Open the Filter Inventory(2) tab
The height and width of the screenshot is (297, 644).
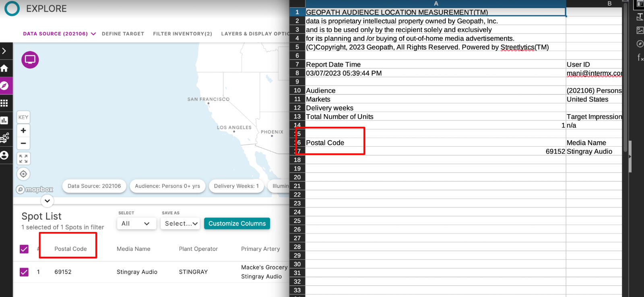point(182,34)
